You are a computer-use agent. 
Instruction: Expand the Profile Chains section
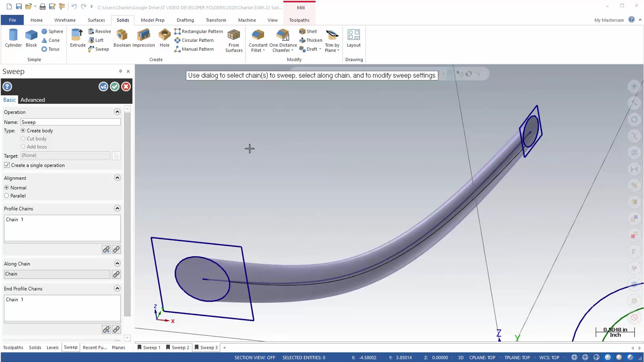117,208
